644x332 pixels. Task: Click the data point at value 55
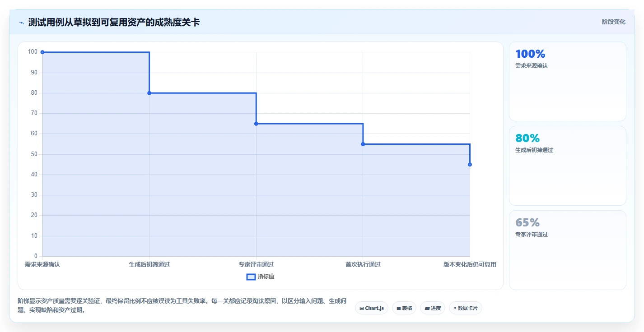point(363,144)
